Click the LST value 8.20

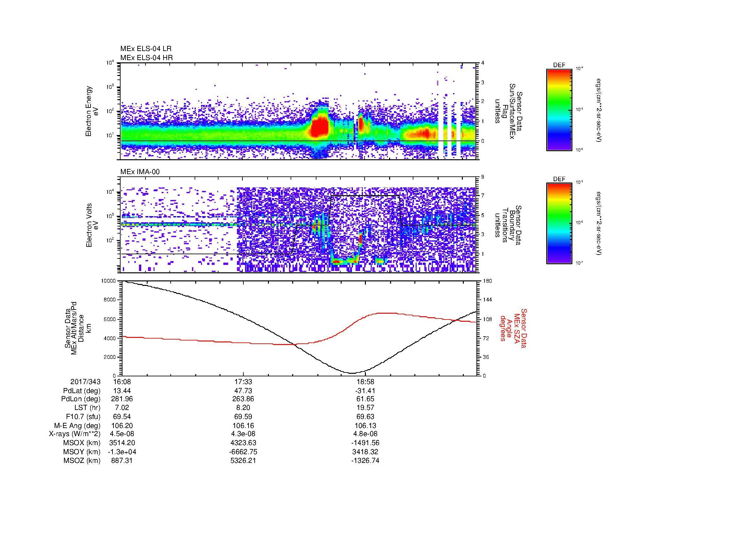[243, 407]
